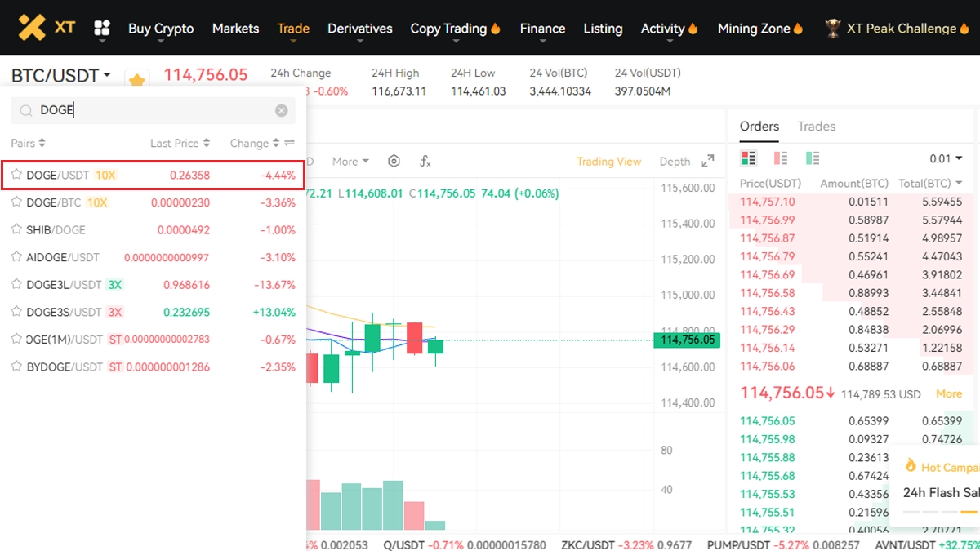The image size is (980, 551).
Task: Click the More link in order book
Action: 948,393
